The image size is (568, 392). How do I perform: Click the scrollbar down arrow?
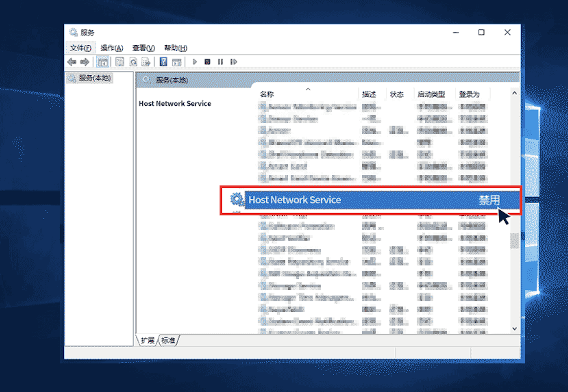514,329
